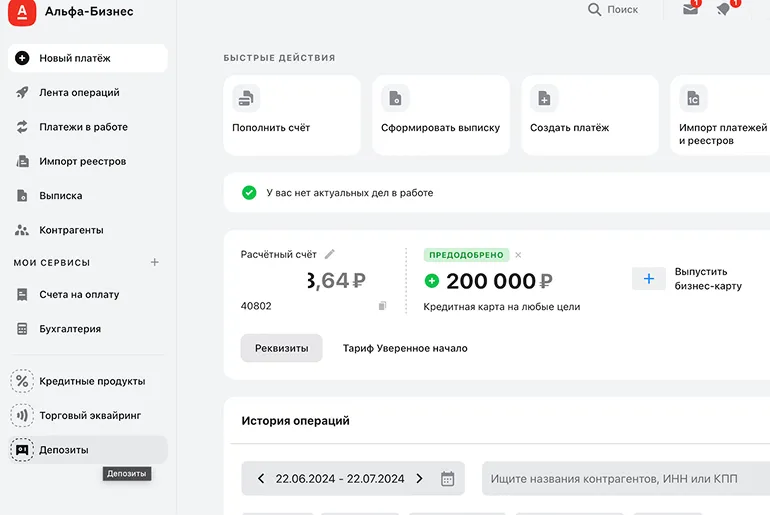Click the Выпустить бизнес-карту label

pyautogui.click(x=708, y=279)
